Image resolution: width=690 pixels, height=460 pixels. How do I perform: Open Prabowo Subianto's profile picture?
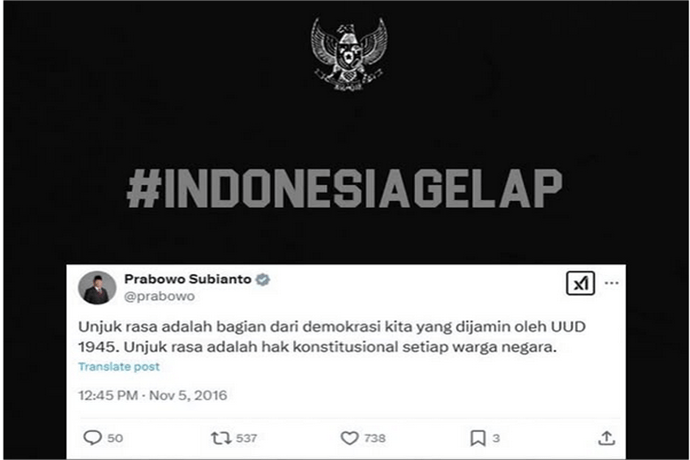(97, 288)
